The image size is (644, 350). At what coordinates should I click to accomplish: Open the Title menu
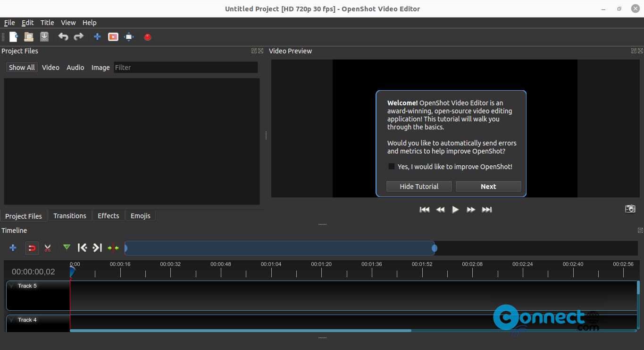(x=47, y=22)
